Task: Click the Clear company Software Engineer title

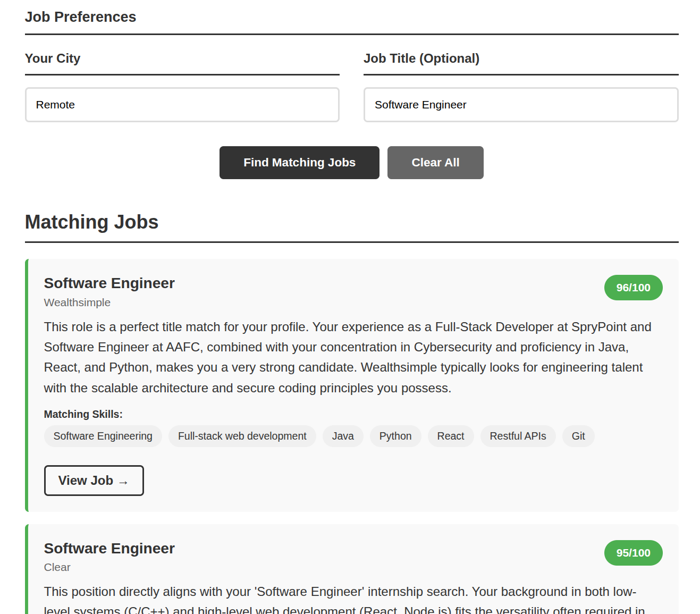Action: click(109, 549)
